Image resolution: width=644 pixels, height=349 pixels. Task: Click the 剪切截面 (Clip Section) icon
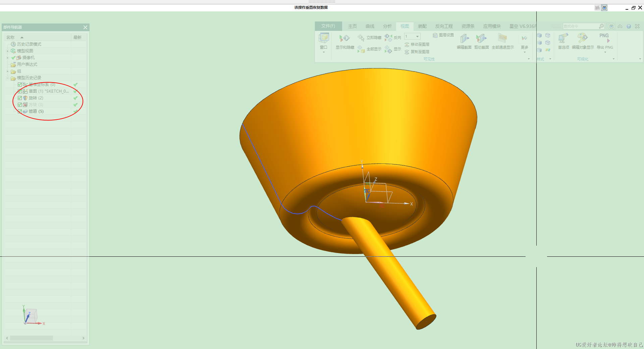[481, 39]
